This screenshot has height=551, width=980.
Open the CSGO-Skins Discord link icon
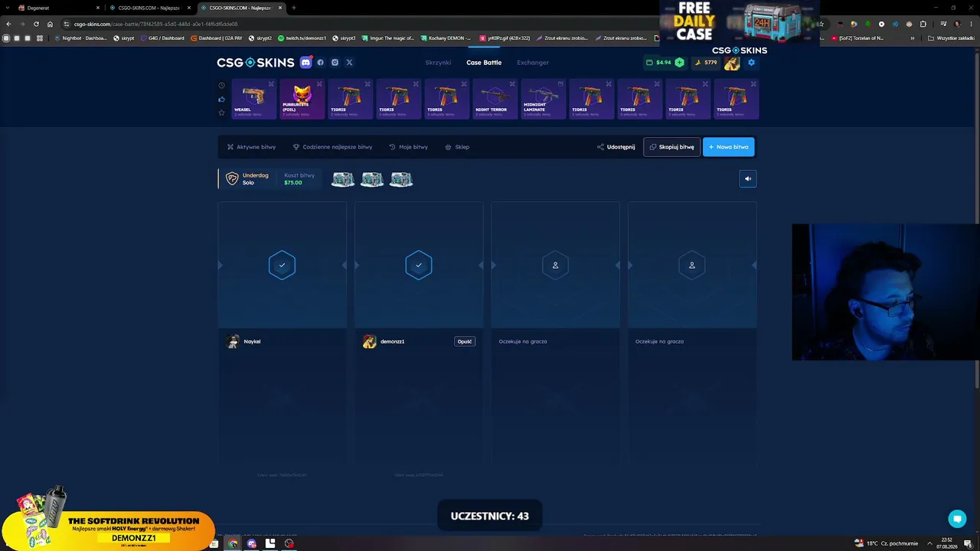[x=305, y=63]
